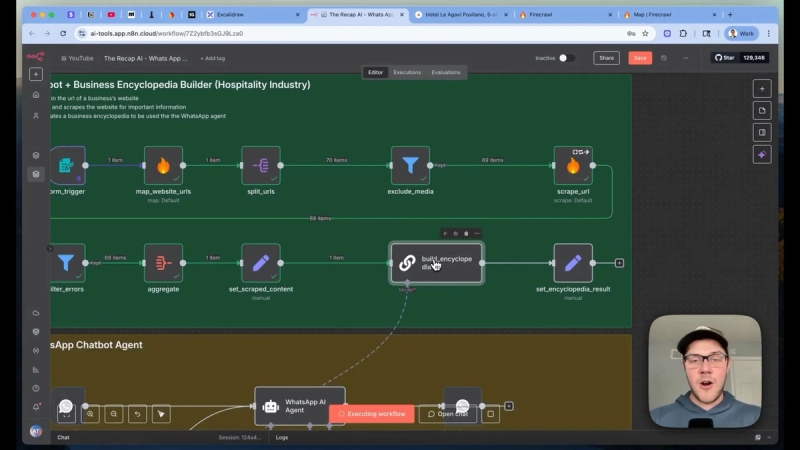Open workflow history icon
The height and width of the screenshot is (450, 800).
point(664,58)
